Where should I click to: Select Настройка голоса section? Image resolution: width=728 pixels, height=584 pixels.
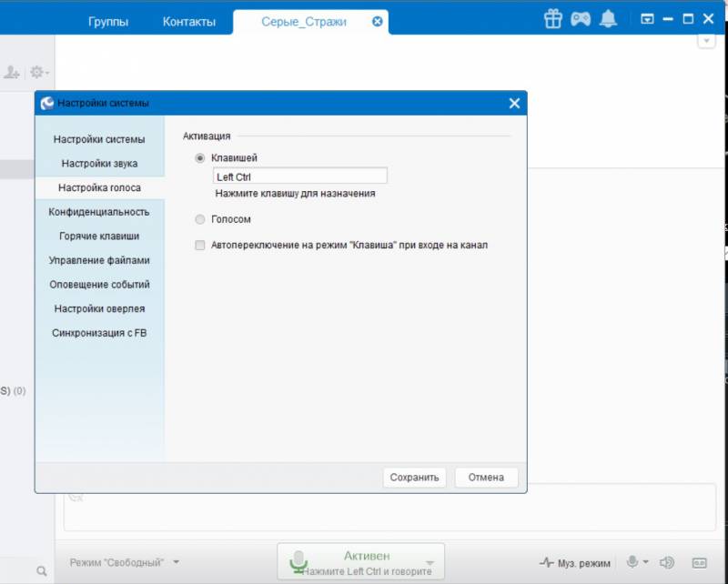(x=99, y=187)
